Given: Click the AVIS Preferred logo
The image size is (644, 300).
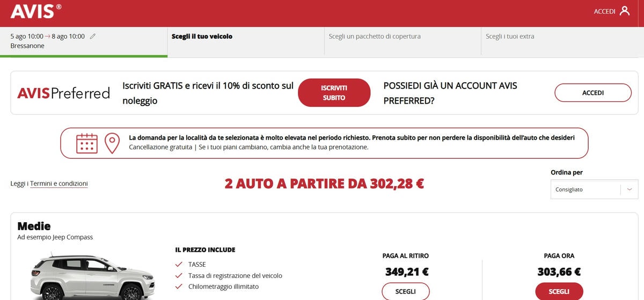Looking at the screenshot, I should click(x=63, y=93).
